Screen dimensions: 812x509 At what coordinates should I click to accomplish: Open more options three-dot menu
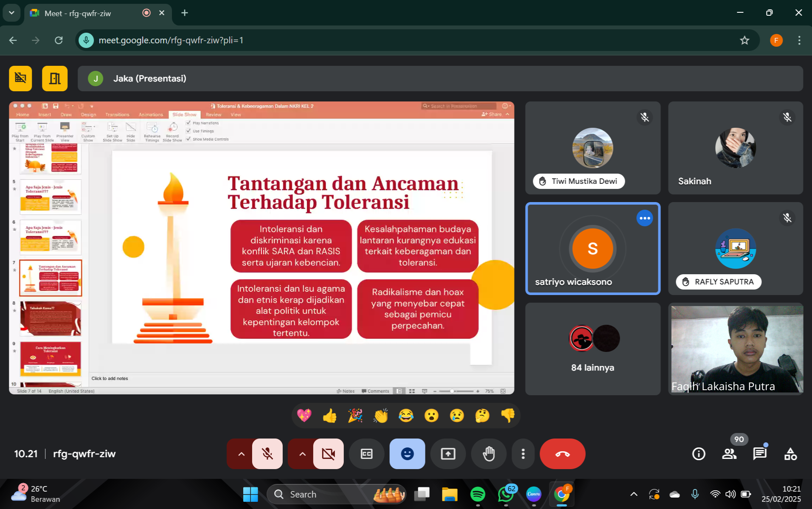click(523, 454)
